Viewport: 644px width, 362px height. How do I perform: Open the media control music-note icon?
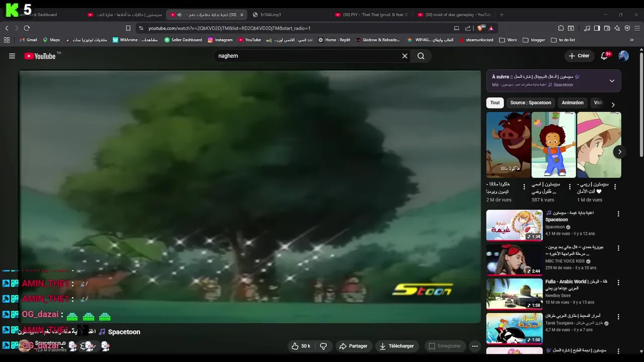(x=587, y=28)
